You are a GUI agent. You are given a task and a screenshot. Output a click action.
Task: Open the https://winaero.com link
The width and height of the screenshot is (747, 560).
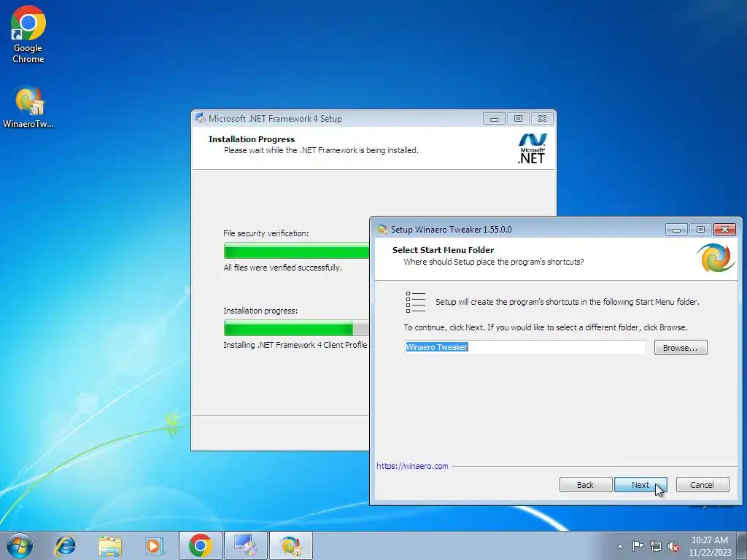412,466
